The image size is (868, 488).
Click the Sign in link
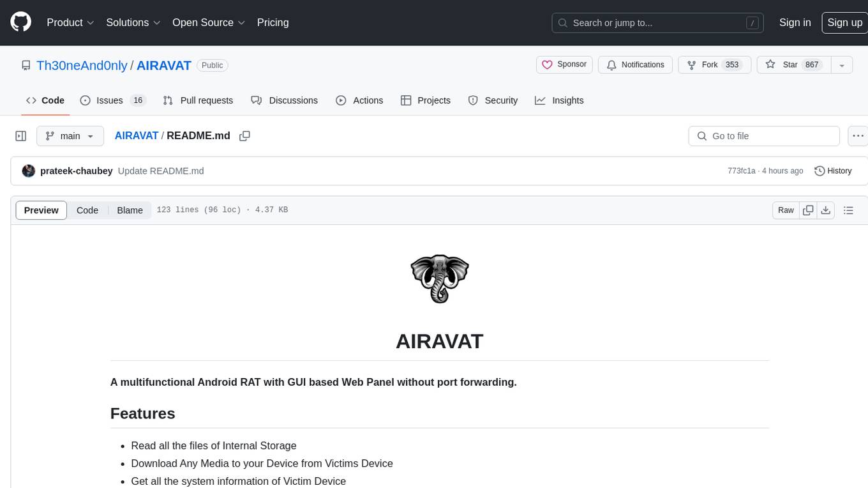tap(795, 22)
